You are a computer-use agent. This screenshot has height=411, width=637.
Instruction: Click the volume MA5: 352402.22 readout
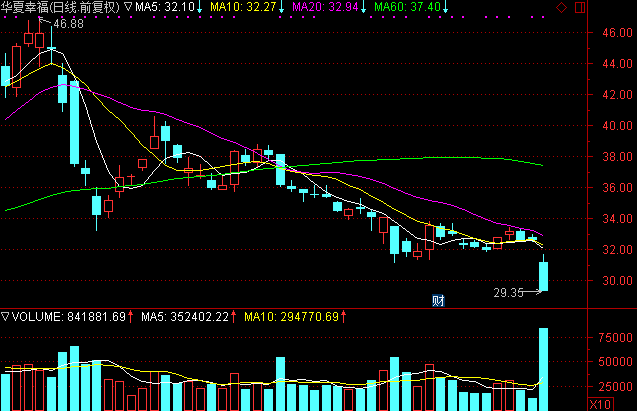(x=185, y=317)
